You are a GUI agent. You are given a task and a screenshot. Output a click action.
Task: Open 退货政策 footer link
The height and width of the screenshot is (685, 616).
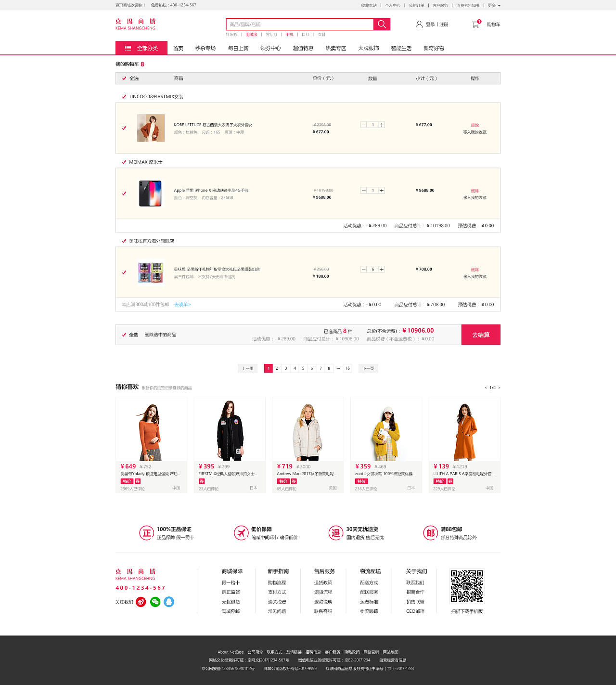(x=323, y=582)
